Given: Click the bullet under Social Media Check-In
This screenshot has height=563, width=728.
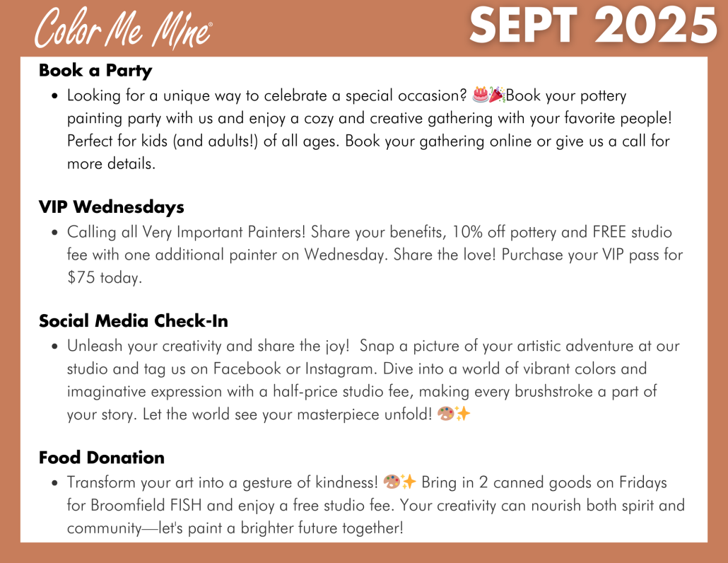Looking at the screenshot, I should 55,347.
